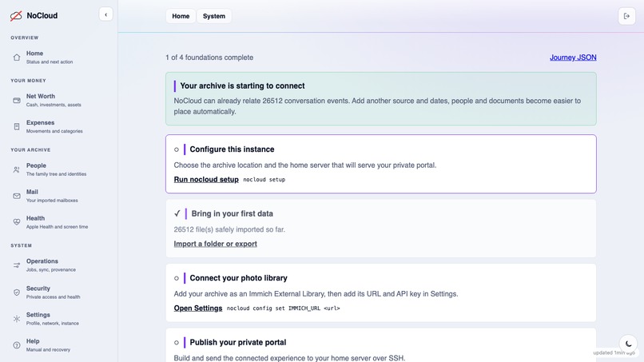Collapse the sidebar with the chevron button
The width and height of the screenshot is (644, 362).
pyautogui.click(x=106, y=15)
